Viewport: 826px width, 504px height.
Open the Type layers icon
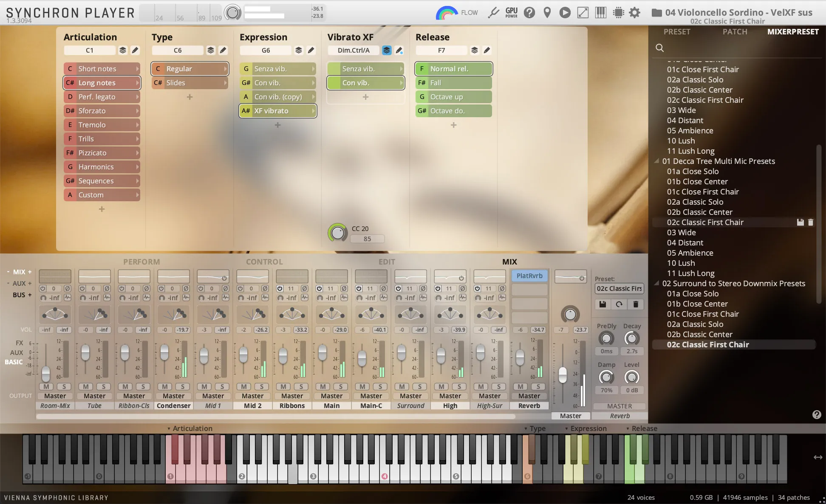(211, 50)
